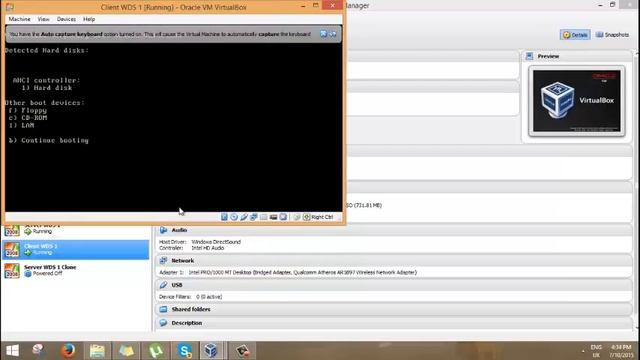The image size is (640, 360).
Task: Click the VirtualBox preview thumbnail
Action: click(x=576, y=101)
